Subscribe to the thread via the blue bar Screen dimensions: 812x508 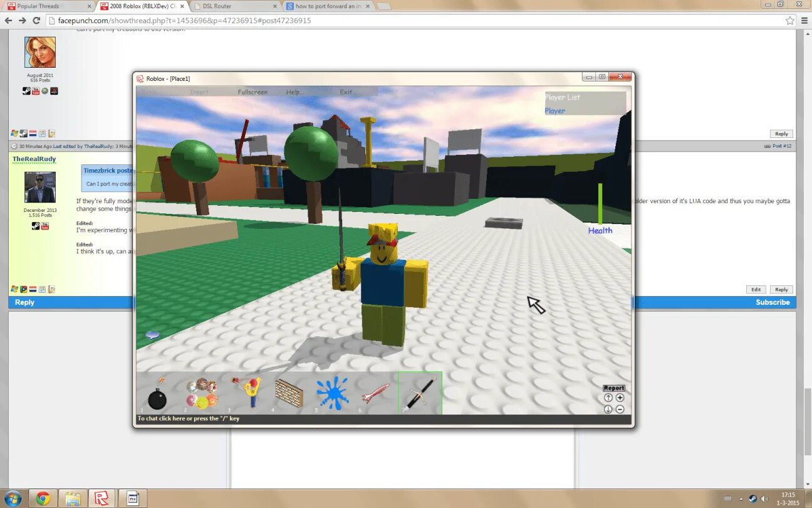773,302
